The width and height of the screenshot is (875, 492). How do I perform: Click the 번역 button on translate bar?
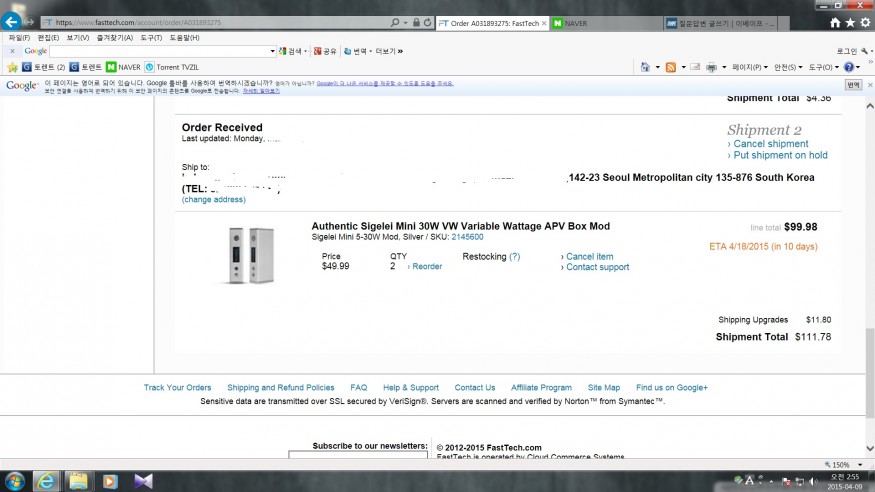(x=853, y=85)
